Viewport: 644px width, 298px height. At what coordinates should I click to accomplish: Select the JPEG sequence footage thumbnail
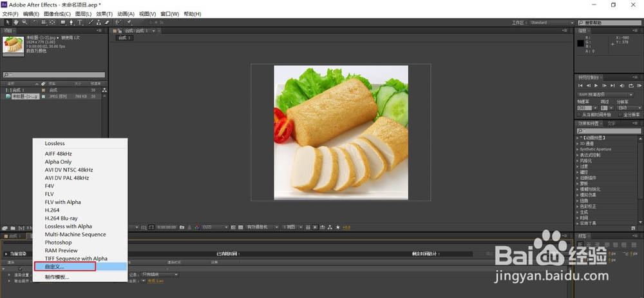[x=13, y=45]
